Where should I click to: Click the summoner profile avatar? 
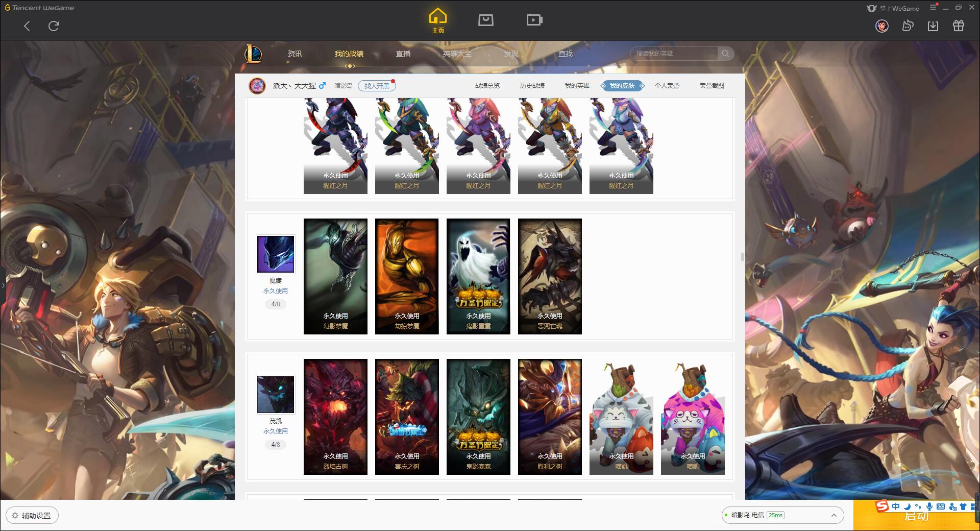click(257, 86)
